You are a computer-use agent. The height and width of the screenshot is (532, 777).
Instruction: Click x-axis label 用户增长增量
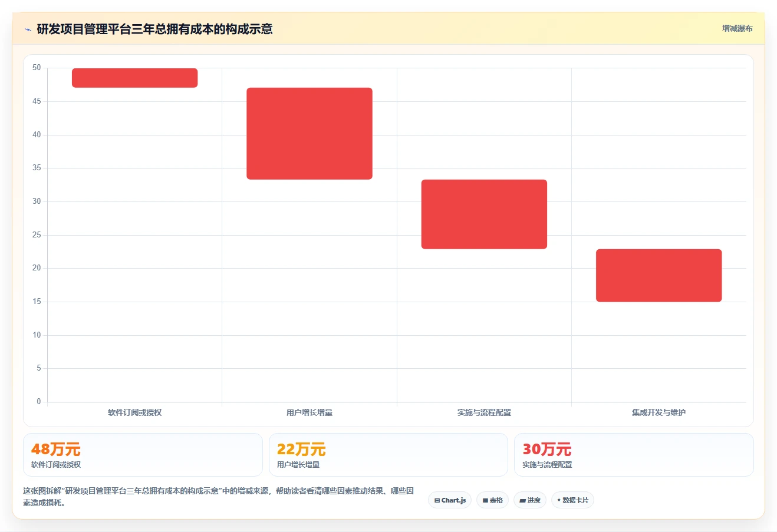coord(310,412)
